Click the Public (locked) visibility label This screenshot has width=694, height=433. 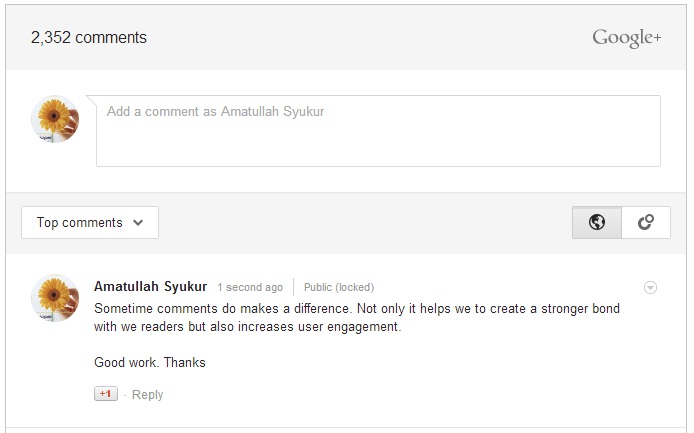pos(339,287)
